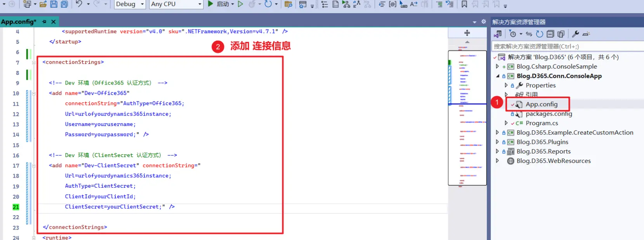Image resolution: width=644 pixels, height=240 pixels.
Task: Select the 引用 references node
Action: click(x=532, y=95)
